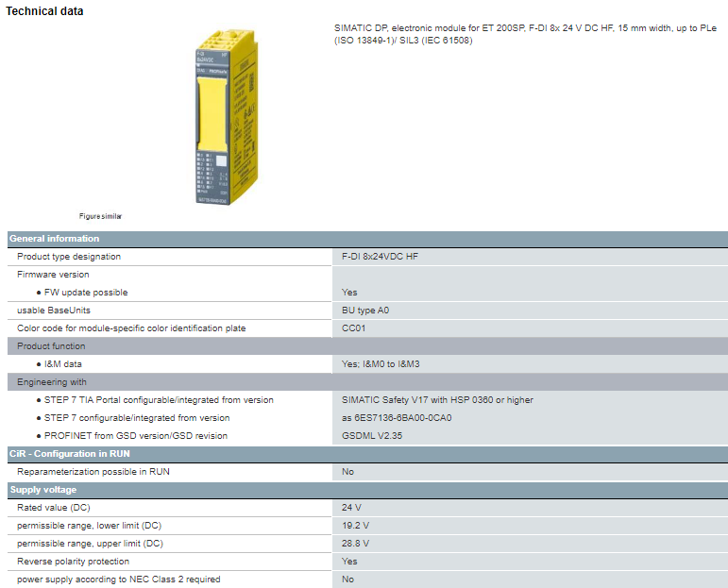Image resolution: width=728 pixels, height=588 pixels.
Task: Click the BU type A0 value
Action: tap(365, 311)
